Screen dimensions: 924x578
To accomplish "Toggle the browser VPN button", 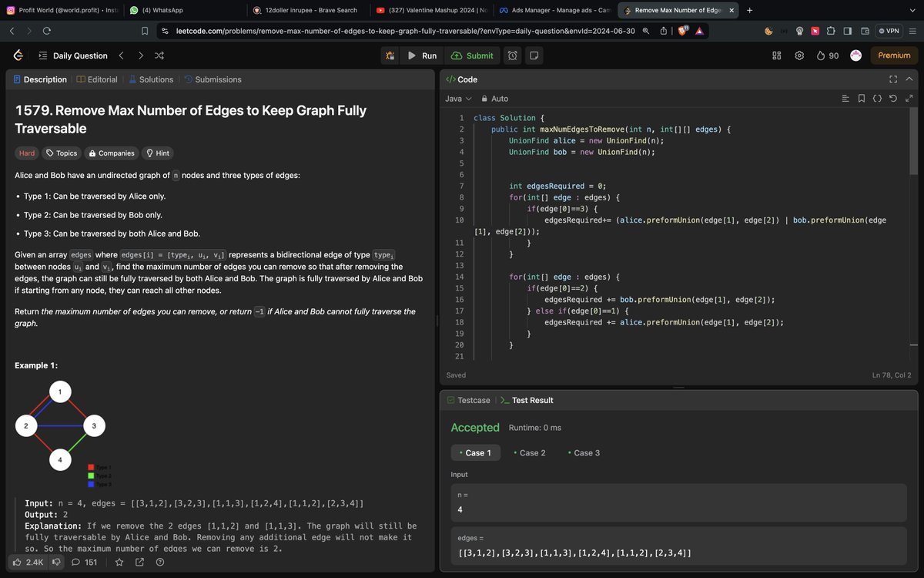I will 889,31.
